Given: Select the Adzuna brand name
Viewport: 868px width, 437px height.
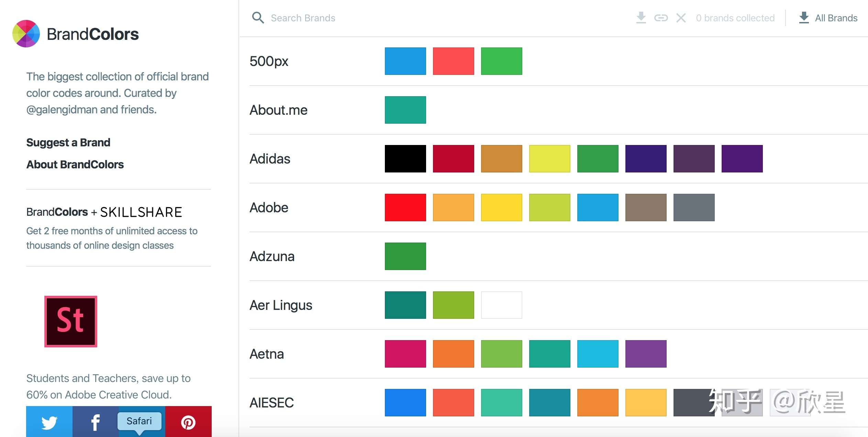Looking at the screenshot, I should point(272,256).
